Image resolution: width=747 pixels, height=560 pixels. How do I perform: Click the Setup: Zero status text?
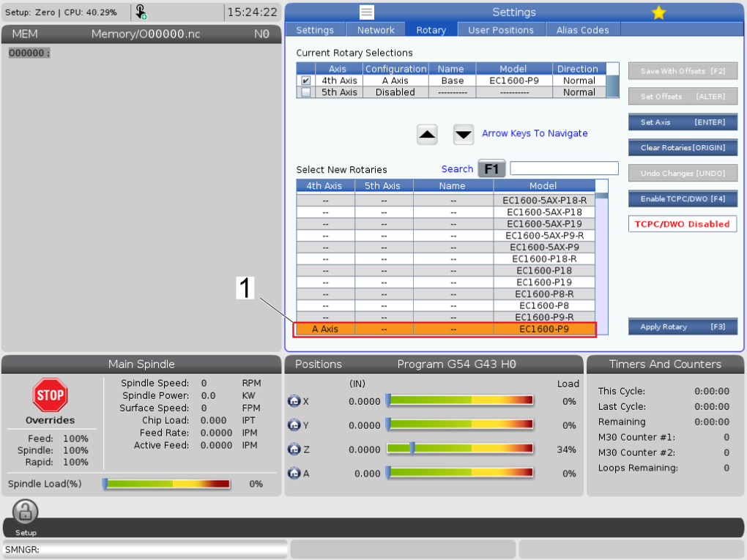[30, 12]
